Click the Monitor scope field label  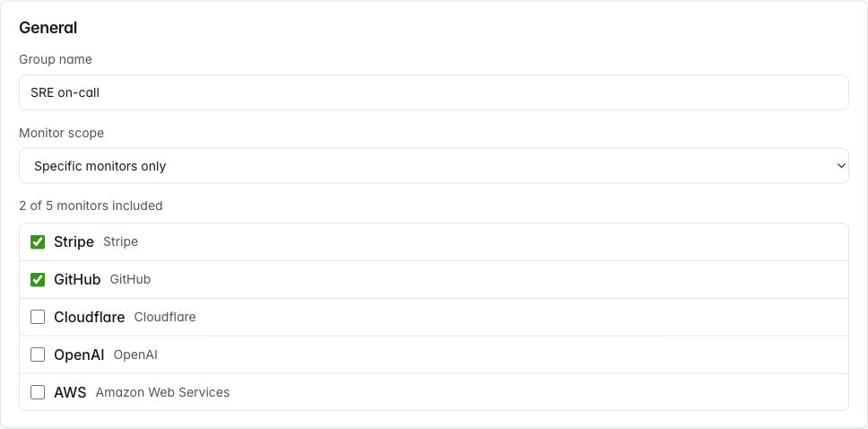[61, 133]
